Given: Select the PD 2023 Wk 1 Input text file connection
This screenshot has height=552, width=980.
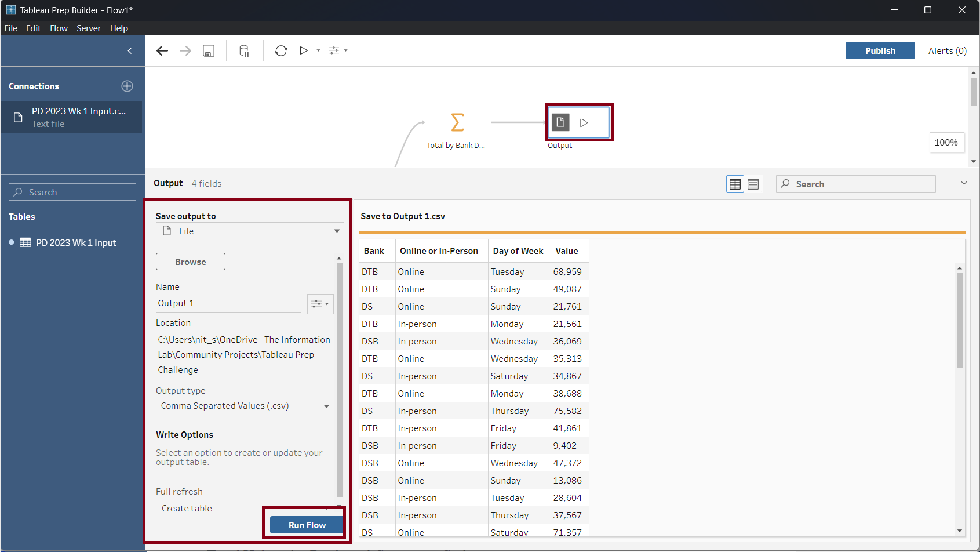Looking at the screenshot, I should pos(72,117).
